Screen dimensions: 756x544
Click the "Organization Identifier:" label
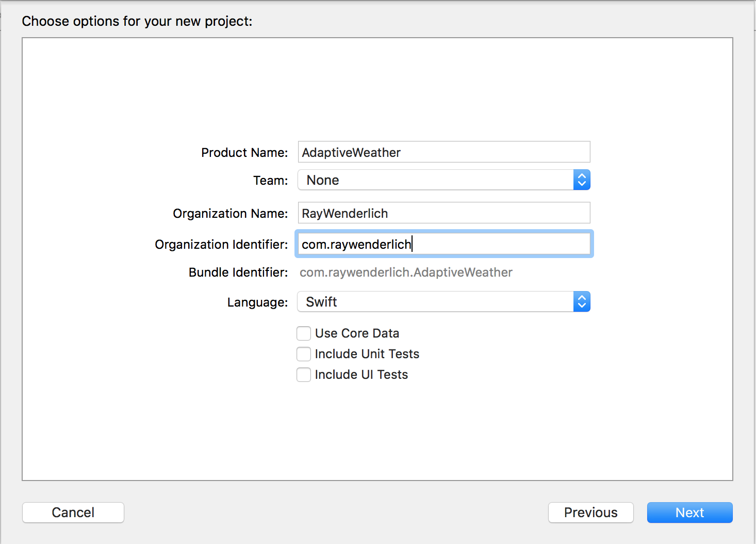pyautogui.click(x=221, y=245)
